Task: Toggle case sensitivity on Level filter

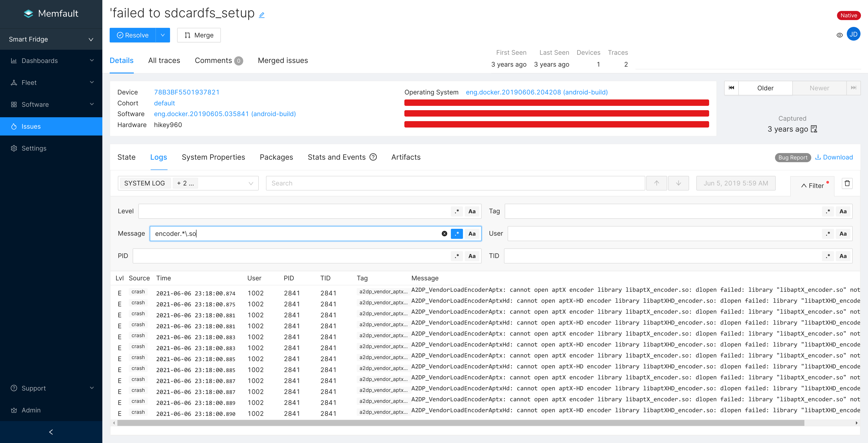Action: click(472, 211)
